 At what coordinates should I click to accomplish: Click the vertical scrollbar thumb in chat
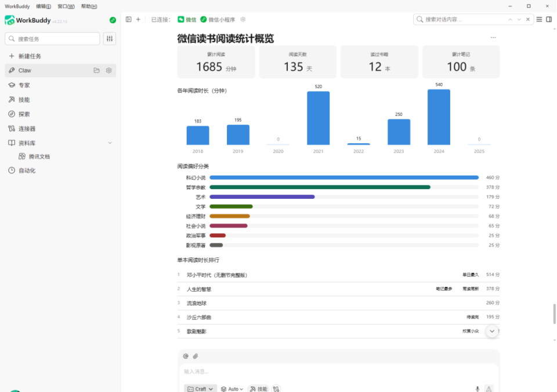554,314
